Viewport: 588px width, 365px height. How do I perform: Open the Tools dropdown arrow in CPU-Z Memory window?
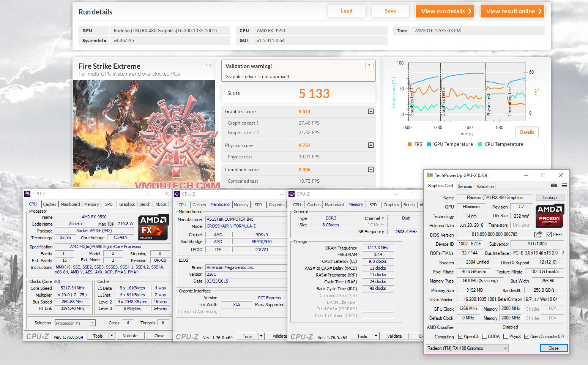pos(376,336)
